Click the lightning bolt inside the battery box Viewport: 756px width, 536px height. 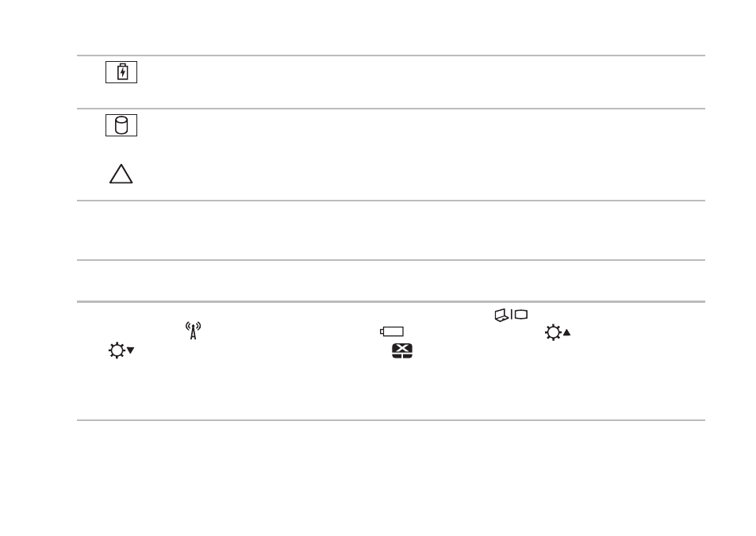[123, 73]
